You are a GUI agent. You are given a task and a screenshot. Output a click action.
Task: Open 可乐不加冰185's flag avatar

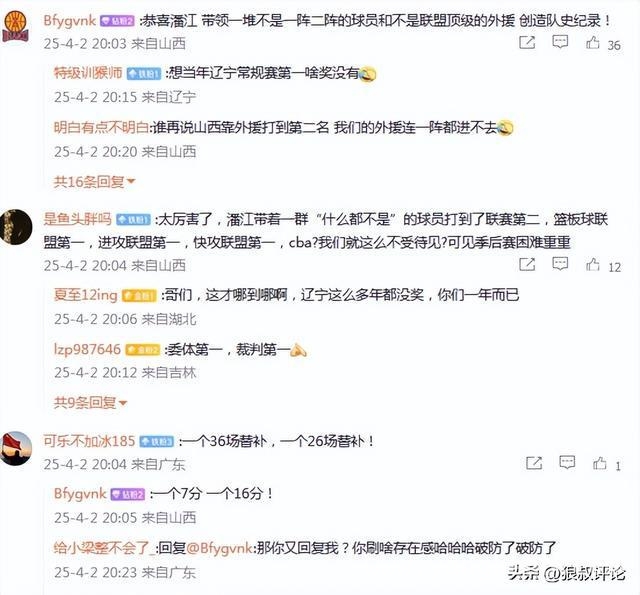16,448
